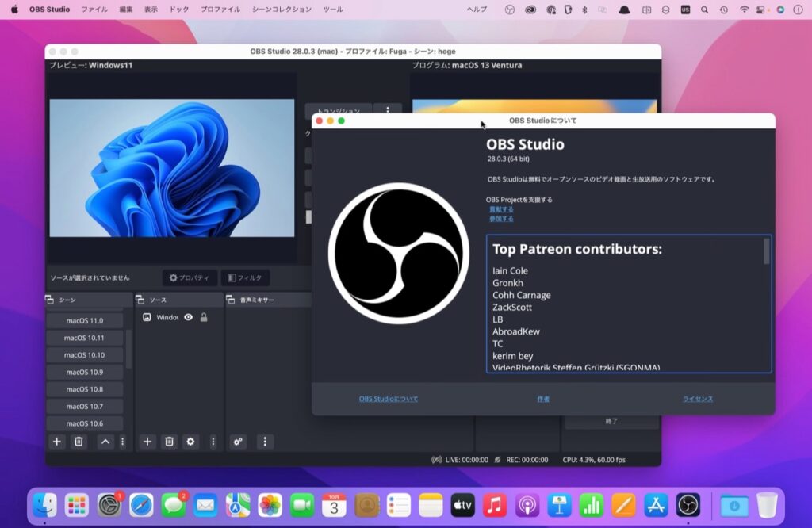This screenshot has width=812, height=528.
Task: Open advanced audio properties gear in 音声ミキサー panel
Action: point(239,442)
